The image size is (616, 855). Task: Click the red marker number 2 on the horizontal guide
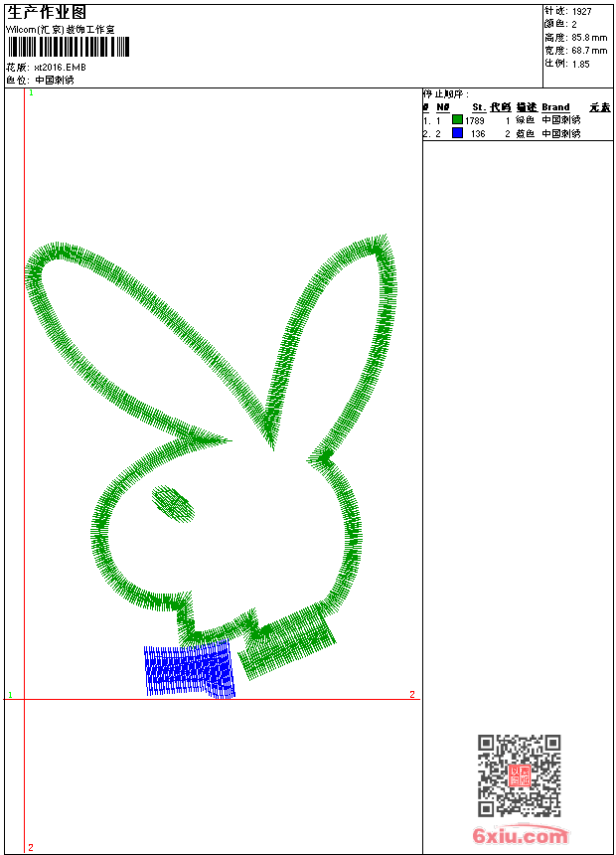point(412,694)
